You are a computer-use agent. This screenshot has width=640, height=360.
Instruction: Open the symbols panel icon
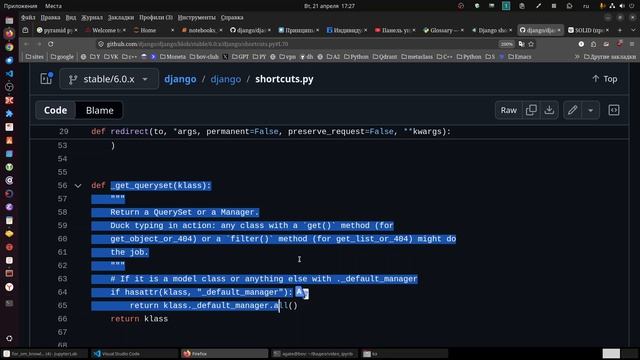click(x=614, y=110)
